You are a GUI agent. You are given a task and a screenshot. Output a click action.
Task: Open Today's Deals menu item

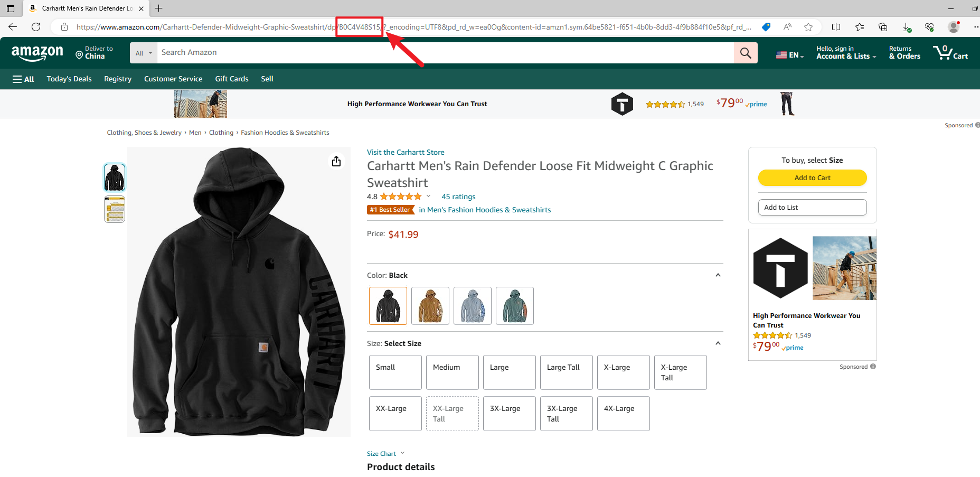click(69, 79)
